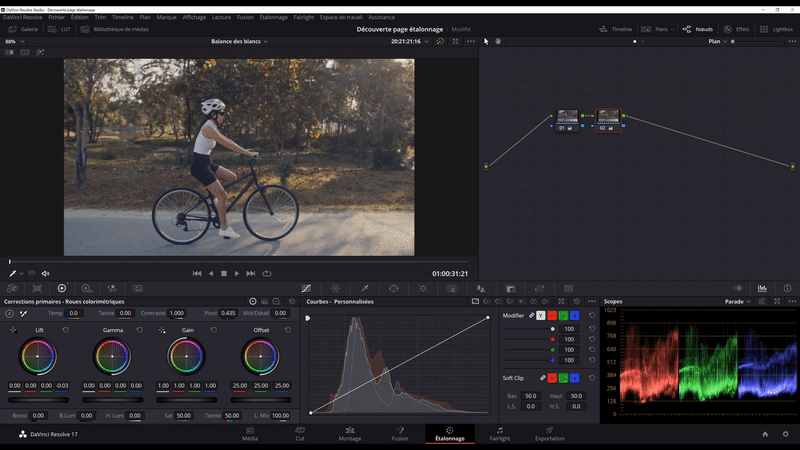Open the Parade scope type dropdown

(x=737, y=301)
